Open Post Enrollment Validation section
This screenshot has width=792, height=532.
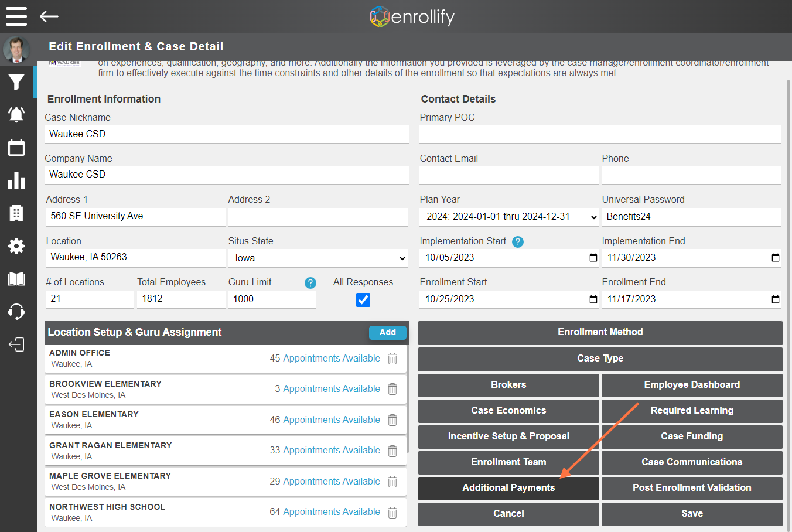pyautogui.click(x=692, y=487)
